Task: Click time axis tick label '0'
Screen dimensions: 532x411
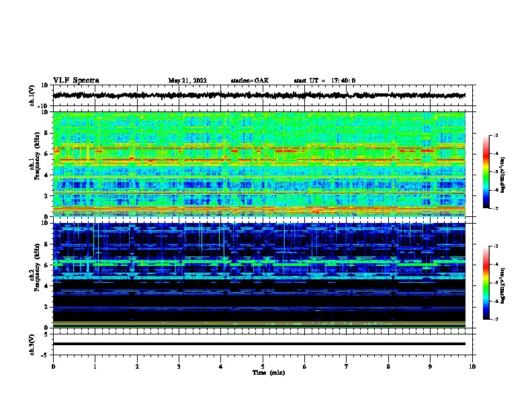Action: 53,367
